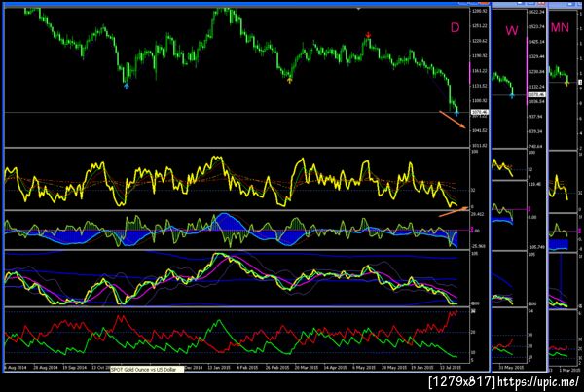Click the chart shift triangle atop the daily chart
The height and width of the screenshot is (392, 584).
[358, 8]
